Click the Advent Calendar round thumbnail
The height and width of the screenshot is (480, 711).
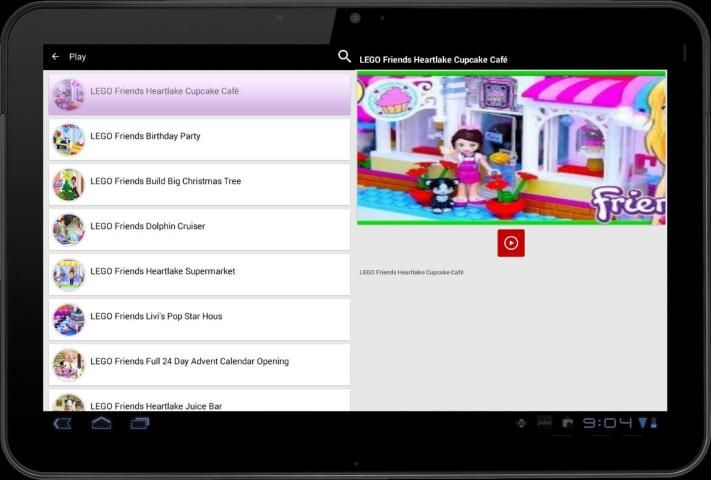click(68, 364)
